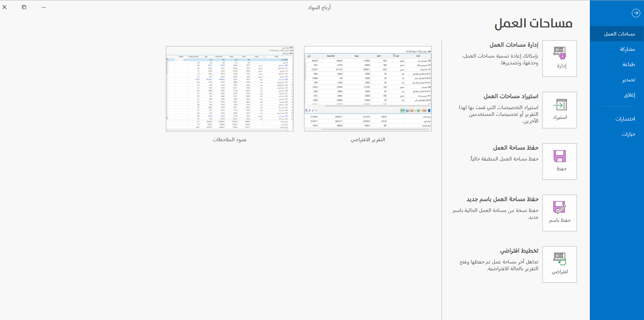
Task: Select the التقرير الافتراضي workspace thumbnail
Action: (x=368, y=89)
